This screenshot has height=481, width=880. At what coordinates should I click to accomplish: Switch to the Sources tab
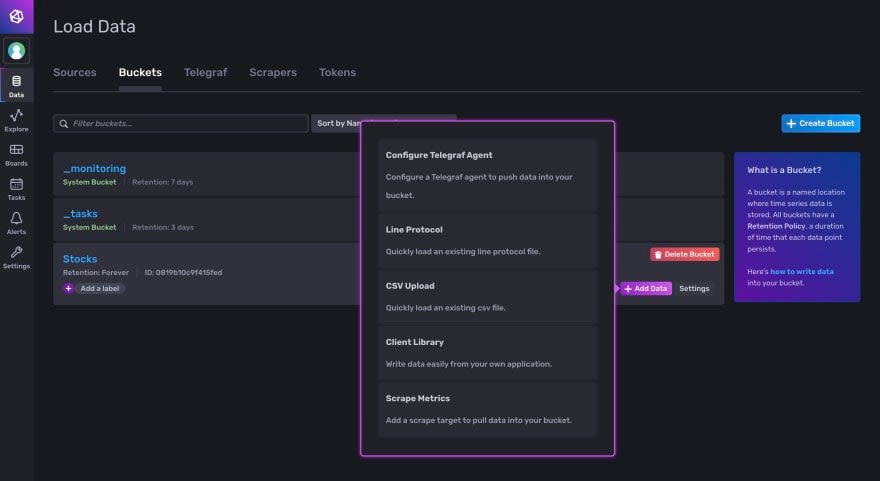pos(75,72)
